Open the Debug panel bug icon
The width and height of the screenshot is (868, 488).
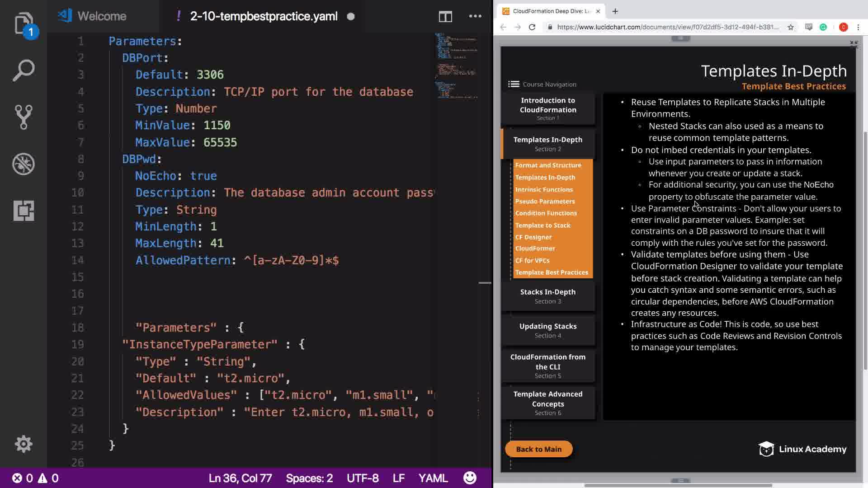24,164
